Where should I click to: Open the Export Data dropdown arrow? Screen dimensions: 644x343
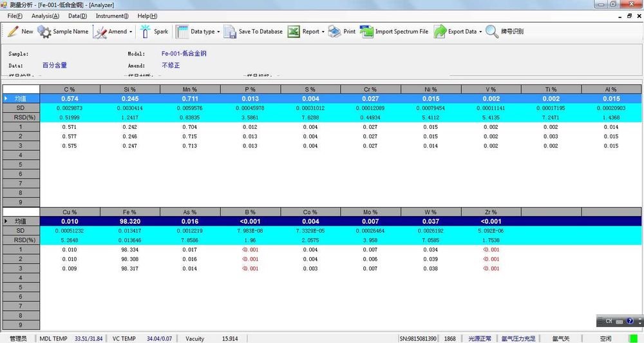click(x=480, y=32)
